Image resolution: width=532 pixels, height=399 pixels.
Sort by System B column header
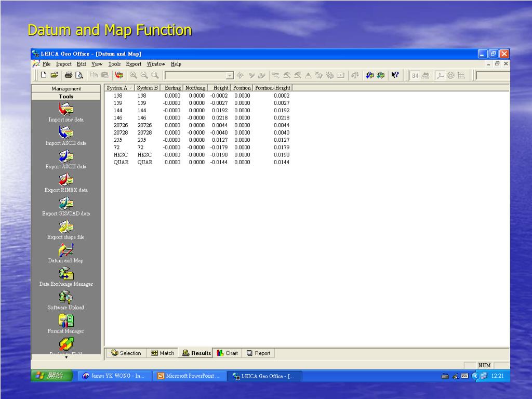(147, 88)
